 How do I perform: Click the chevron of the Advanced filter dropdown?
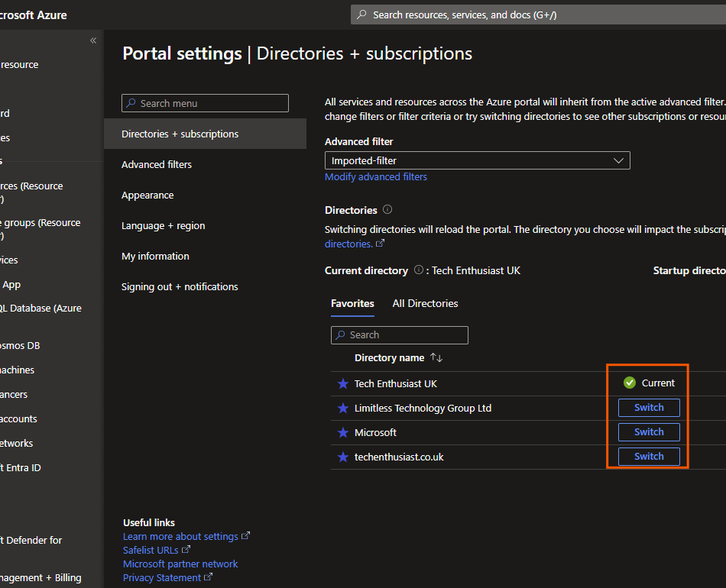coord(618,160)
